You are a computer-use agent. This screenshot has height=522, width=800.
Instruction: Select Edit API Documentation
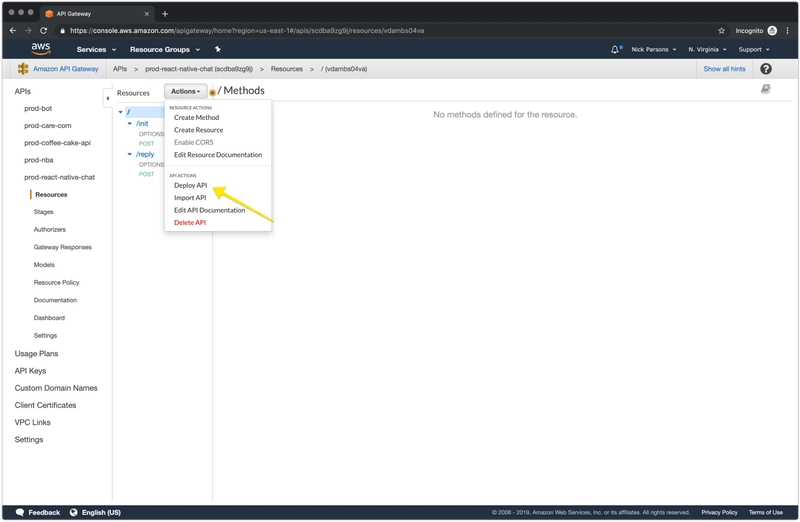[x=209, y=210]
